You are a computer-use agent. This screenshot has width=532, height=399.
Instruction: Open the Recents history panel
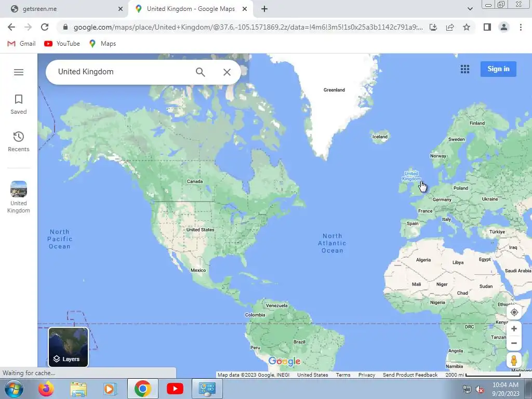point(19,142)
